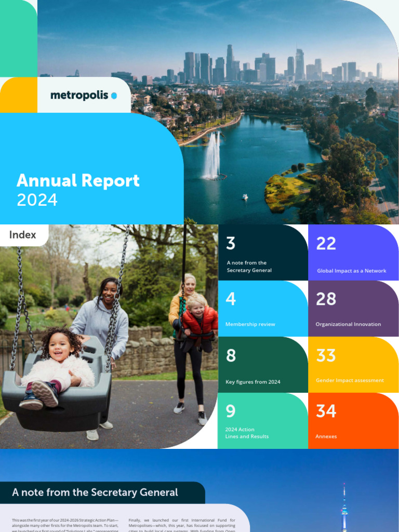This screenshot has height=532, width=399.
Task: Click the metropolis logo
Action: [84, 96]
